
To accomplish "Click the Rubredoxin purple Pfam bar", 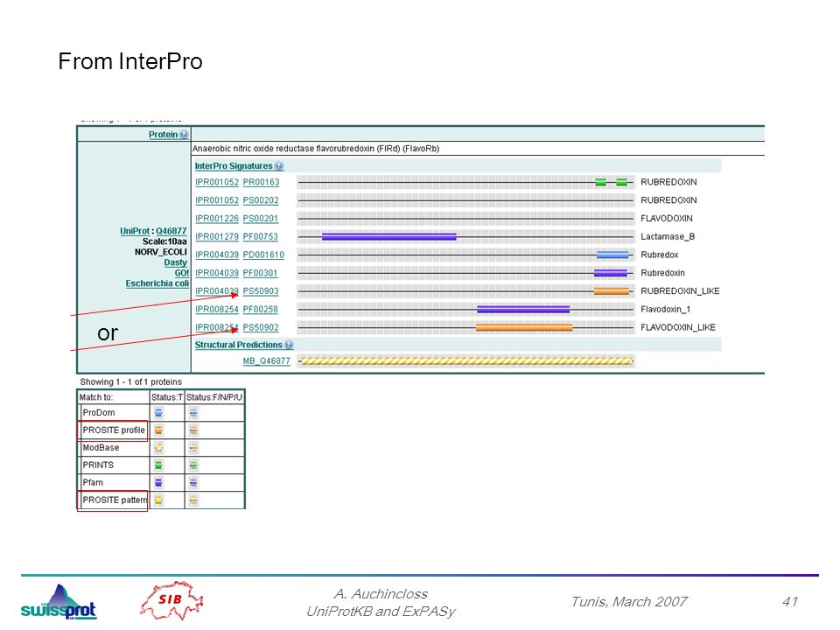I will [x=610, y=273].
